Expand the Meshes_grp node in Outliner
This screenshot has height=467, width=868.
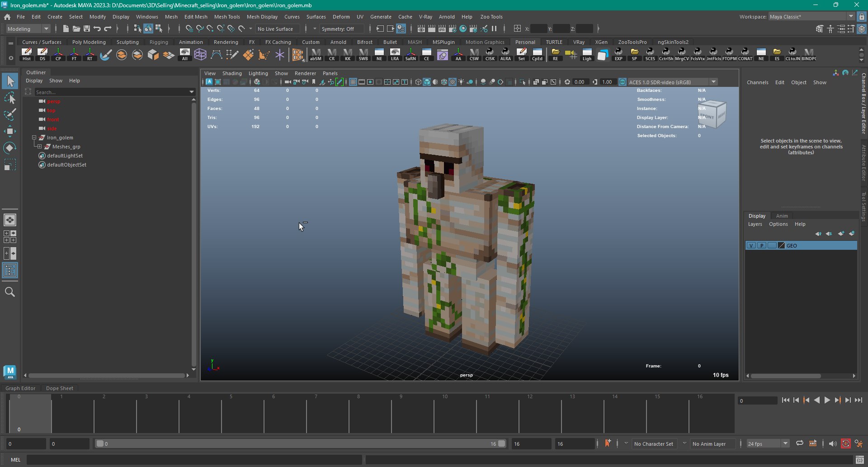pyautogui.click(x=39, y=147)
